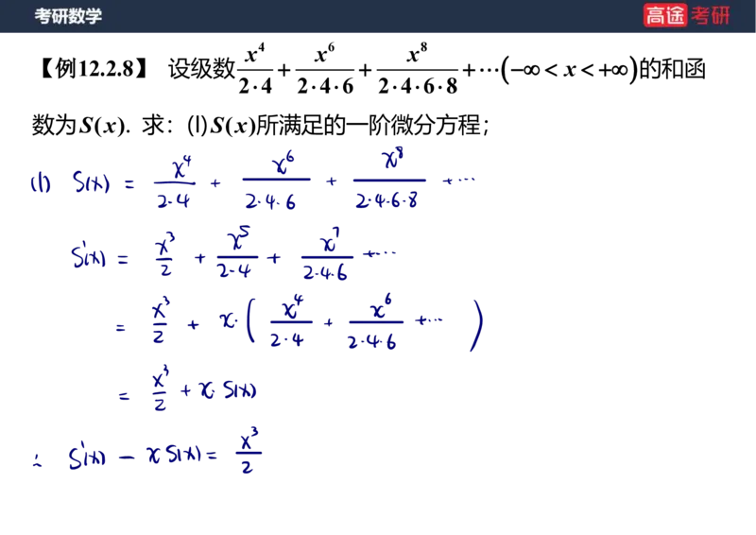Click the red 高途 logo badge
The image size is (756, 535).
(664, 15)
